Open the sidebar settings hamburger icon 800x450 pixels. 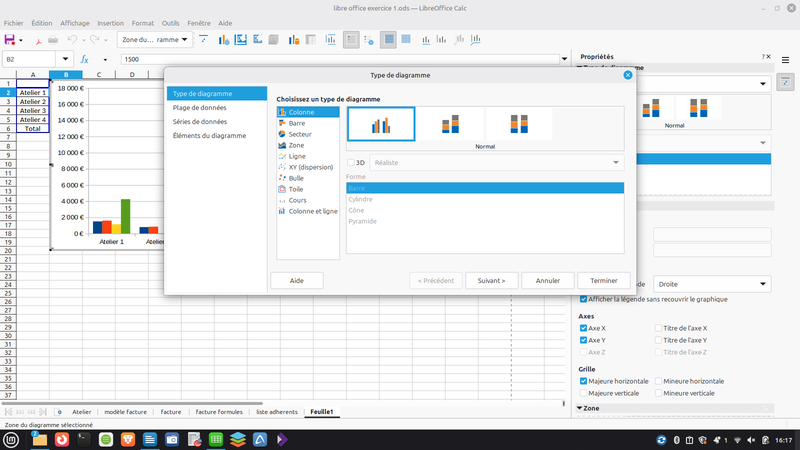(785, 60)
